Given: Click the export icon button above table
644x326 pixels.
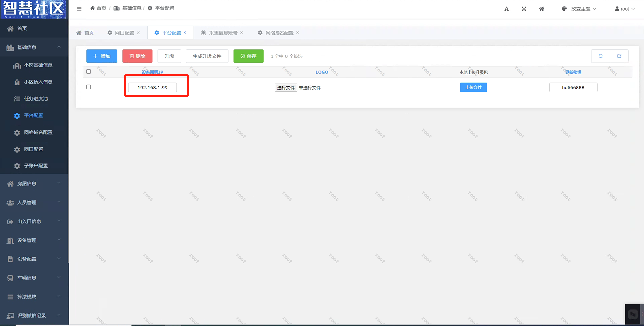Looking at the screenshot, I should coord(619,56).
